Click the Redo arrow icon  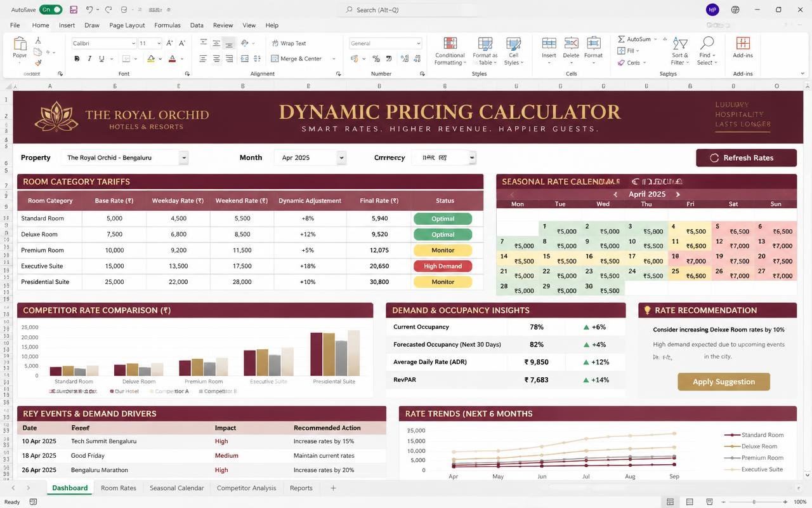(x=108, y=10)
